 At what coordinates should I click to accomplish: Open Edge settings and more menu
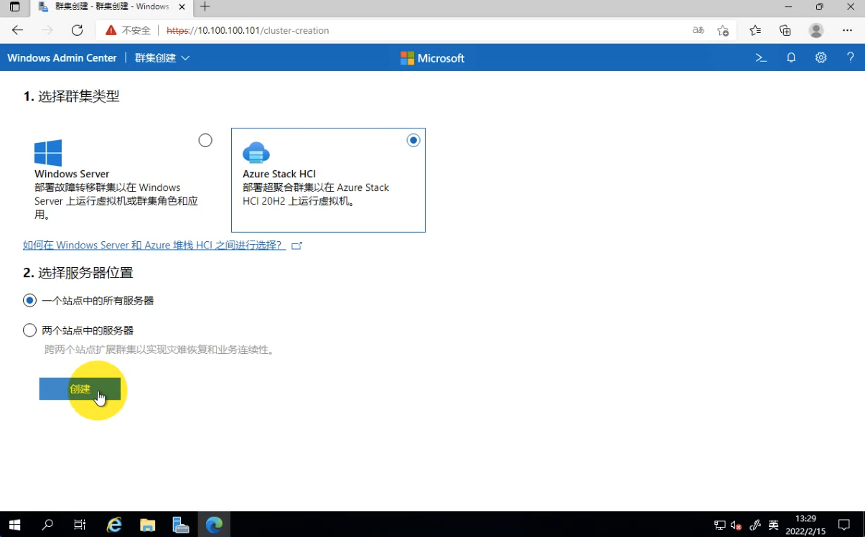pyautogui.click(x=847, y=30)
